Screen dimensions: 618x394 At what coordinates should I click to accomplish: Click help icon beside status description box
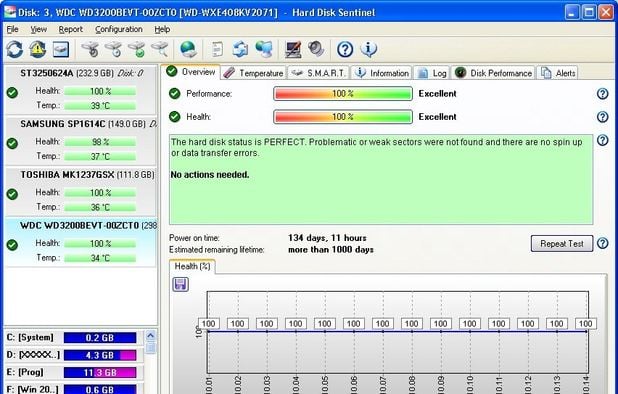click(x=603, y=140)
